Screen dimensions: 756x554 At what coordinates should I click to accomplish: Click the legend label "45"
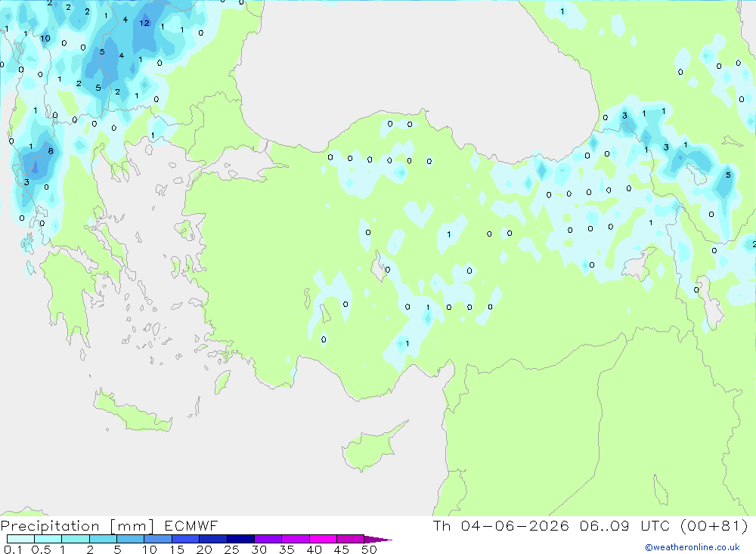pyautogui.click(x=342, y=549)
